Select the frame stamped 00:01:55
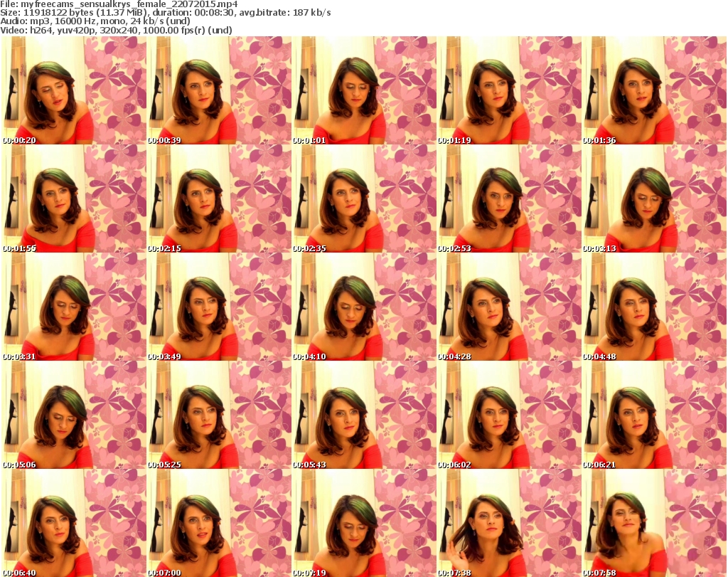The height and width of the screenshot is (577, 728). pos(74,198)
